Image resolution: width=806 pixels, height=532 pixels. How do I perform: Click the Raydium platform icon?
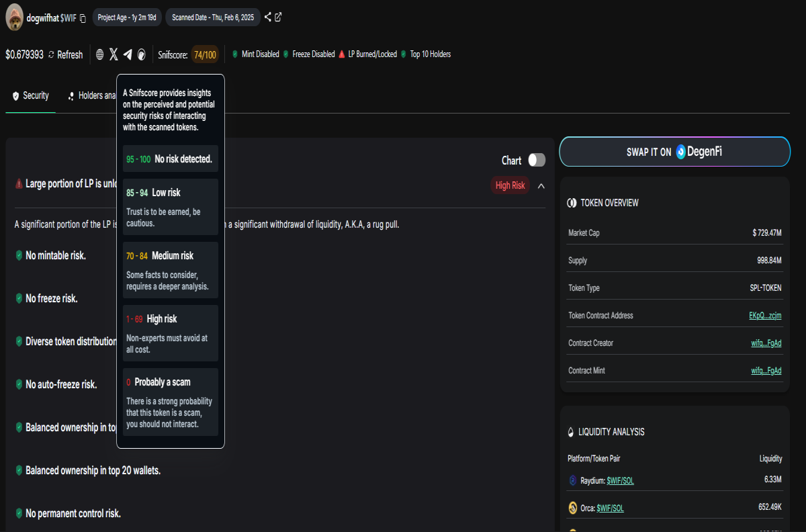[x=574, y=480]
